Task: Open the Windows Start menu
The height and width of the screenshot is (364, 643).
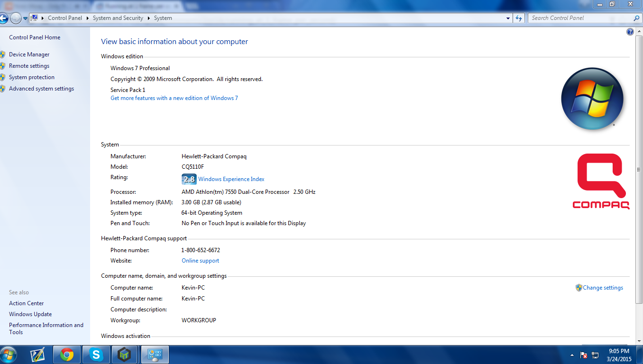Action: 9,355
